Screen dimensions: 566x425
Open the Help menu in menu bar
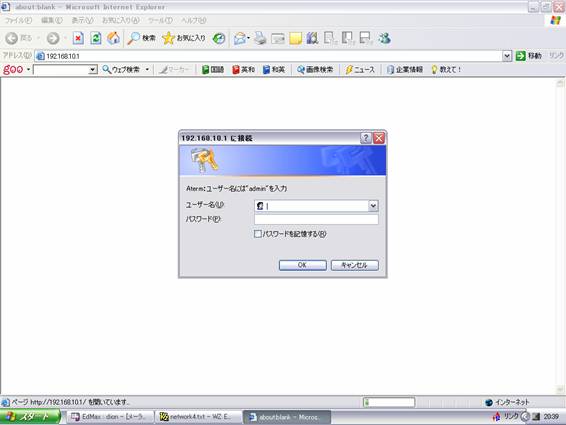coord(193,20)
